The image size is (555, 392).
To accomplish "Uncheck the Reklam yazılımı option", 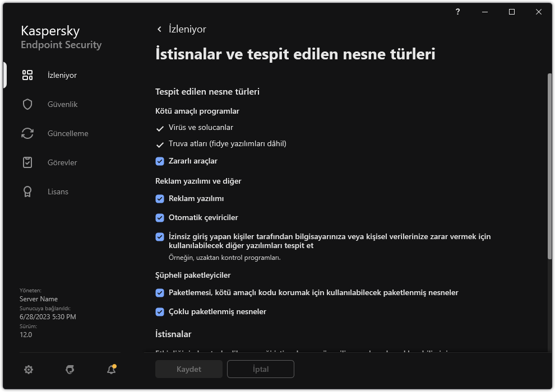I will (x=159, y=198).
